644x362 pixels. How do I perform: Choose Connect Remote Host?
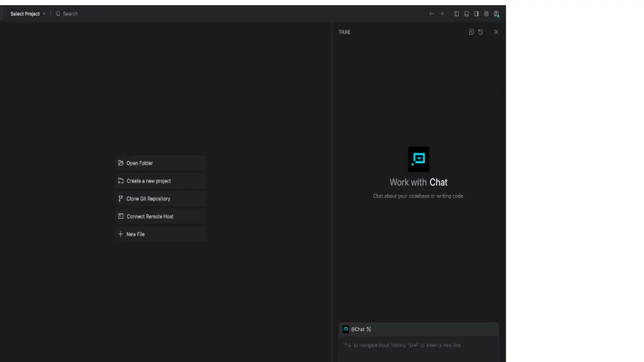pos(160,216)
